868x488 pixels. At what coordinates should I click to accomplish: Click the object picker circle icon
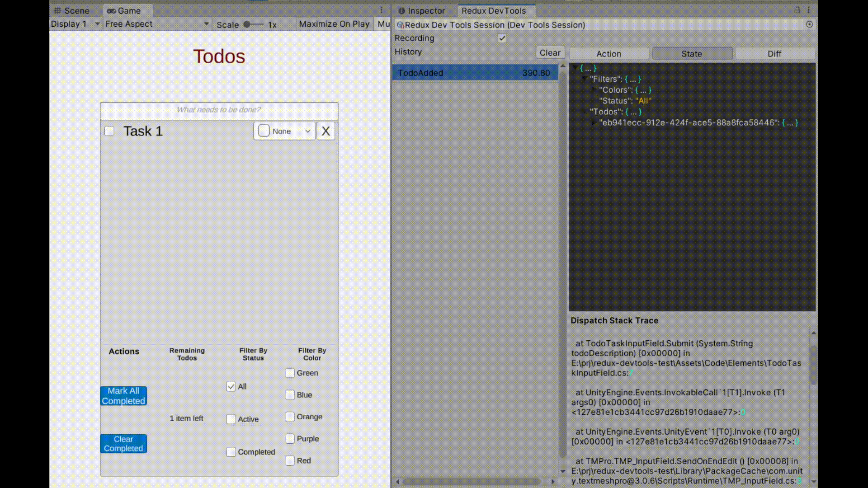tap(809, 24)
